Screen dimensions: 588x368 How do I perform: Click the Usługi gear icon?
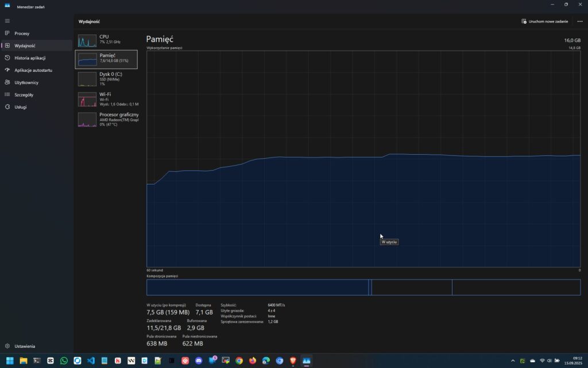[7, 107]
